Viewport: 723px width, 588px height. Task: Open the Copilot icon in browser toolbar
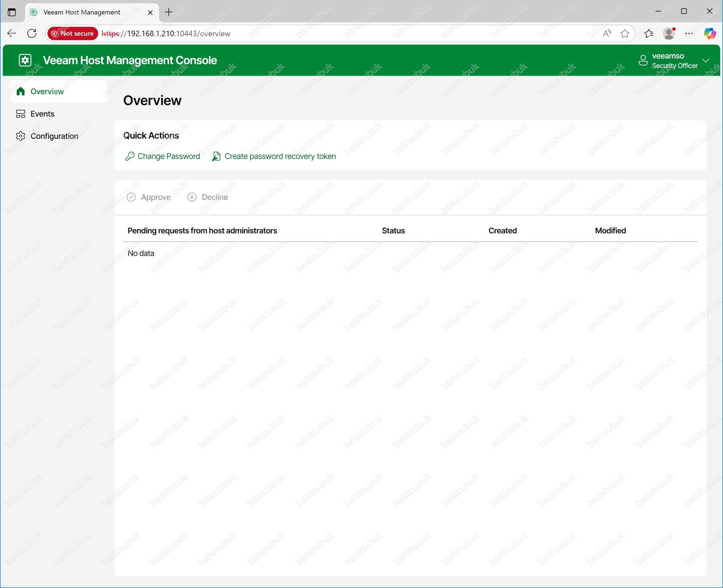710,33
